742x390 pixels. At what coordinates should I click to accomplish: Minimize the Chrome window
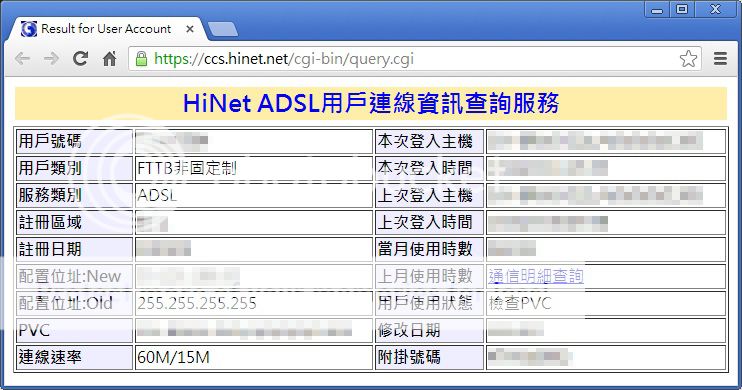657,9
